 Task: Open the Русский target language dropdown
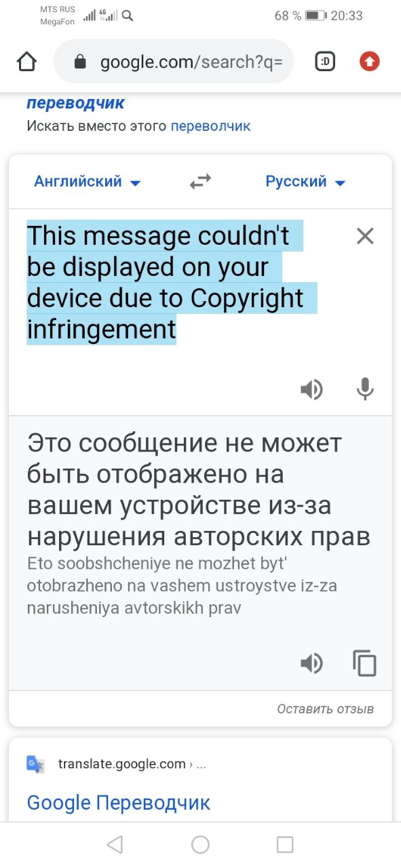305,182
